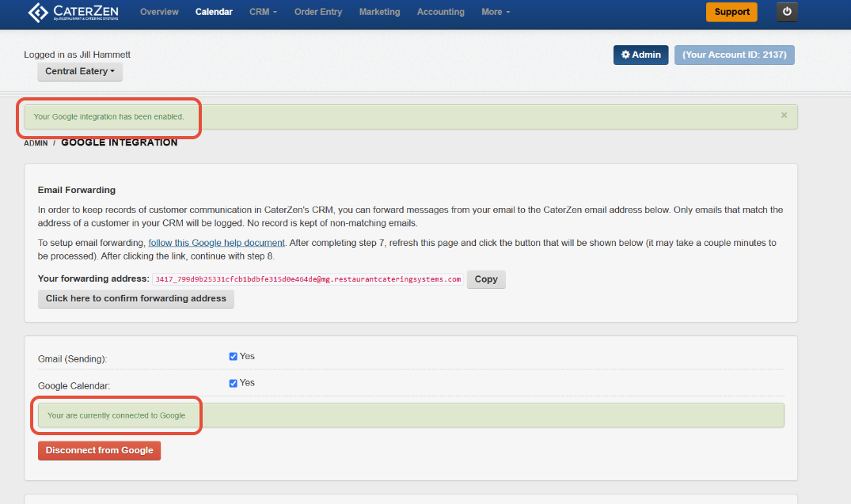The image size is (851, 504).
Task: Open the Accounting section
Action: pyautogui.click(x=441, y=12)
